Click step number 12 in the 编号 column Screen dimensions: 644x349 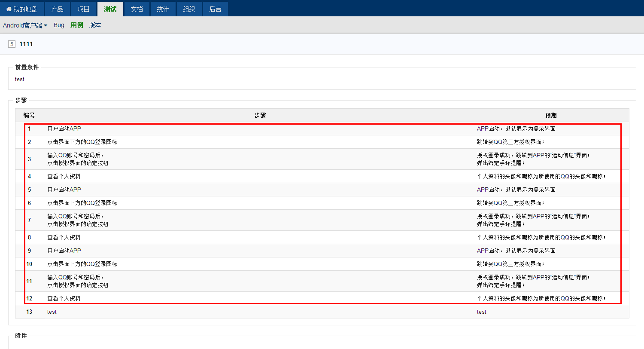click(29, 298)
